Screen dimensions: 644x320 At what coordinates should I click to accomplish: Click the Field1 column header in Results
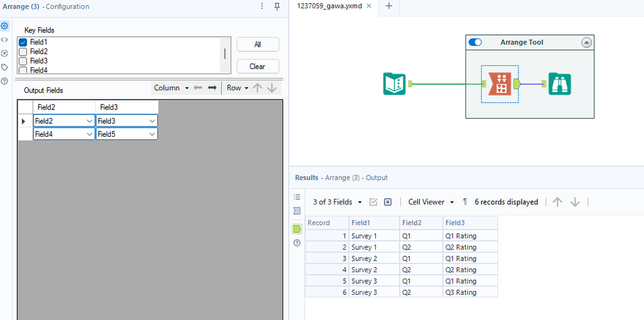tap(374, 223)
